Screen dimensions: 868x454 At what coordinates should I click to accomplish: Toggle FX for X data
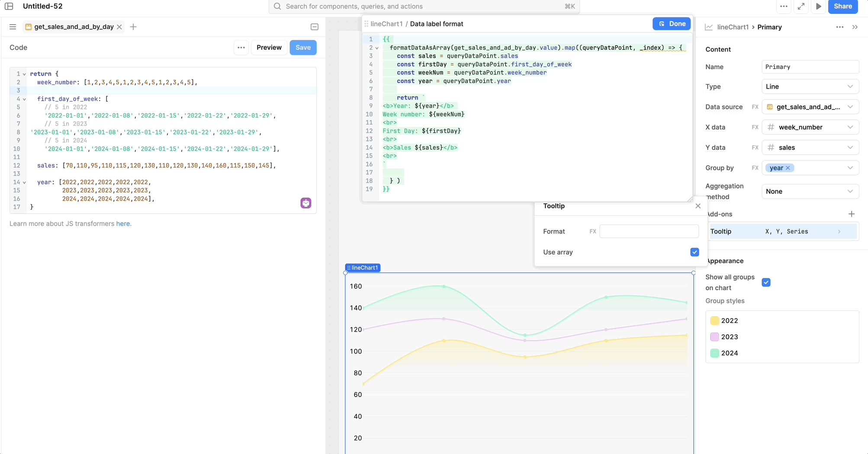point(755,127)
